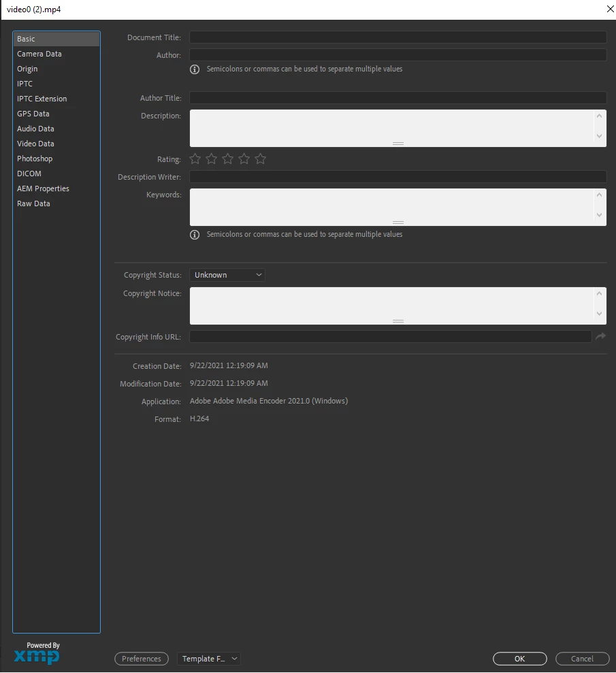The image size is (616, 673).
Task: Set rating to four stars
Action: tap(244, 159)
